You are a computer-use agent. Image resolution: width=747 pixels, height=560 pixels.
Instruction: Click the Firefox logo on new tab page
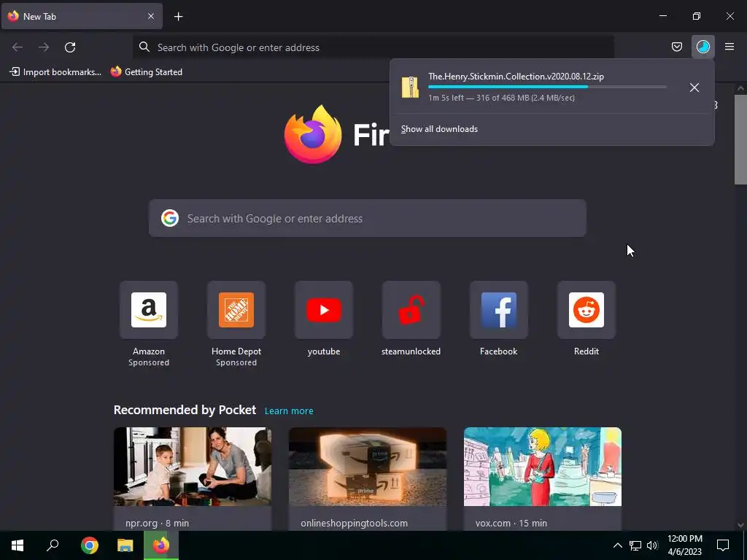tap(312, 134)
